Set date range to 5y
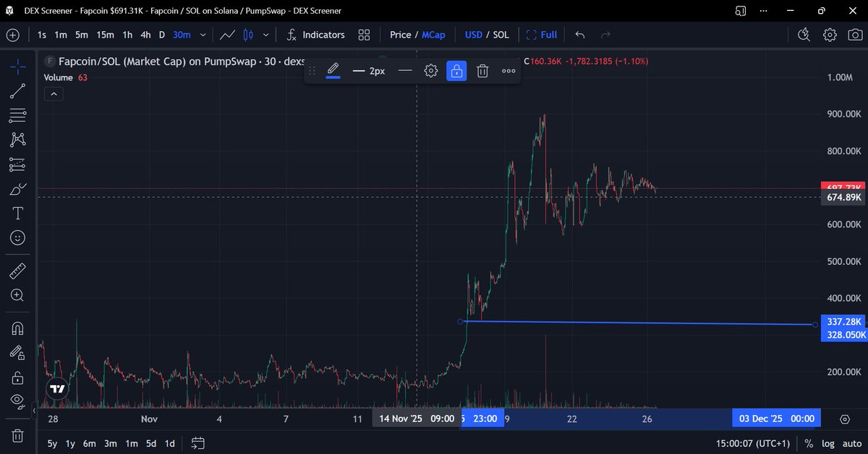The height and width of the screenshot is (454, 868). 53,443
